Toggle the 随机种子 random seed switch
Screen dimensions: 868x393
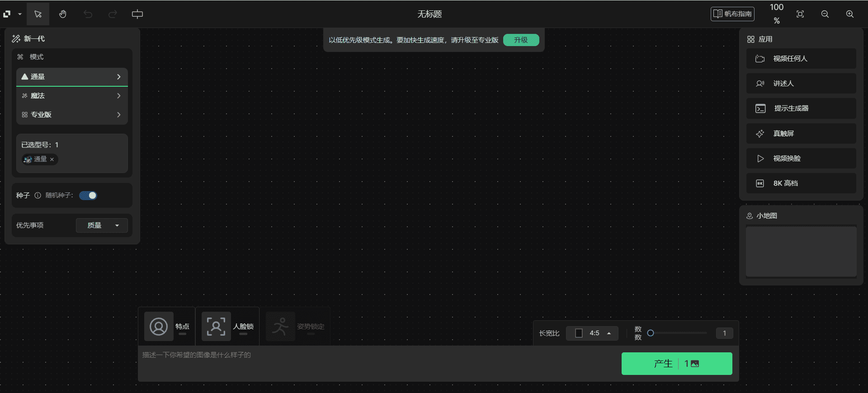(88, 196)
